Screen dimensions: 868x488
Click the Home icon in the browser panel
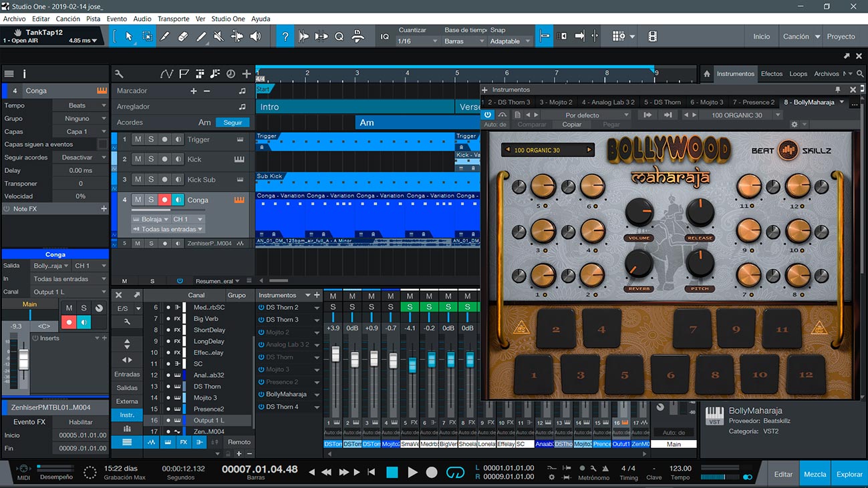707,74
